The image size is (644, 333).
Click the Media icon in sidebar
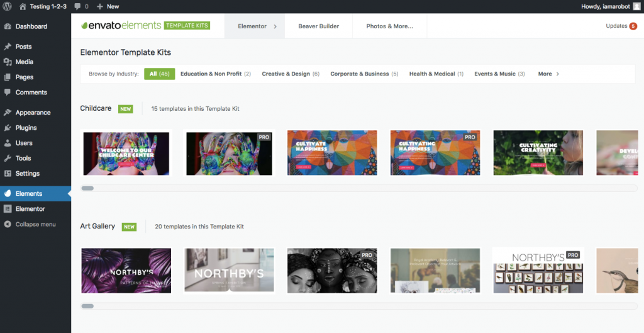pyautogui.click(x=8, y=62)
